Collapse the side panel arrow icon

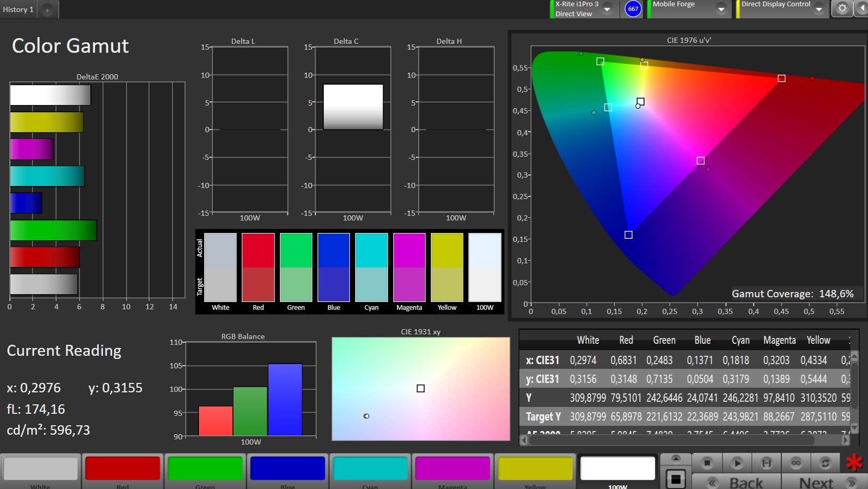862,8
